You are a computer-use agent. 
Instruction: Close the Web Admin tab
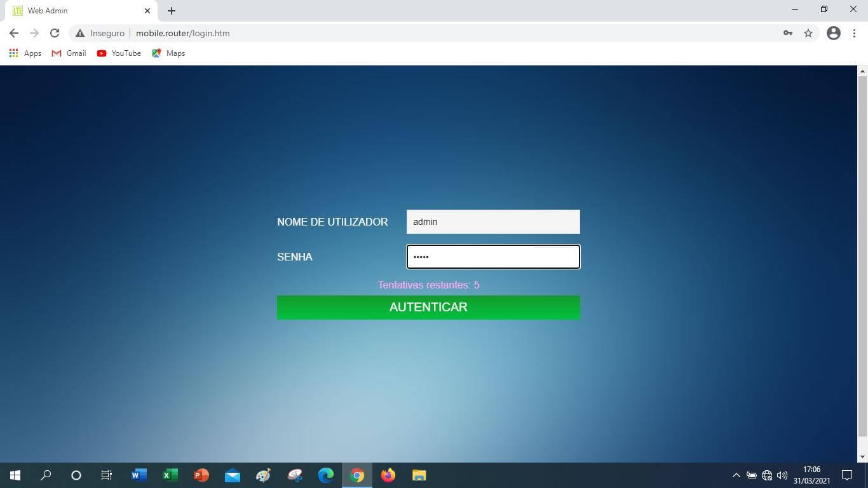coord(147,11)
